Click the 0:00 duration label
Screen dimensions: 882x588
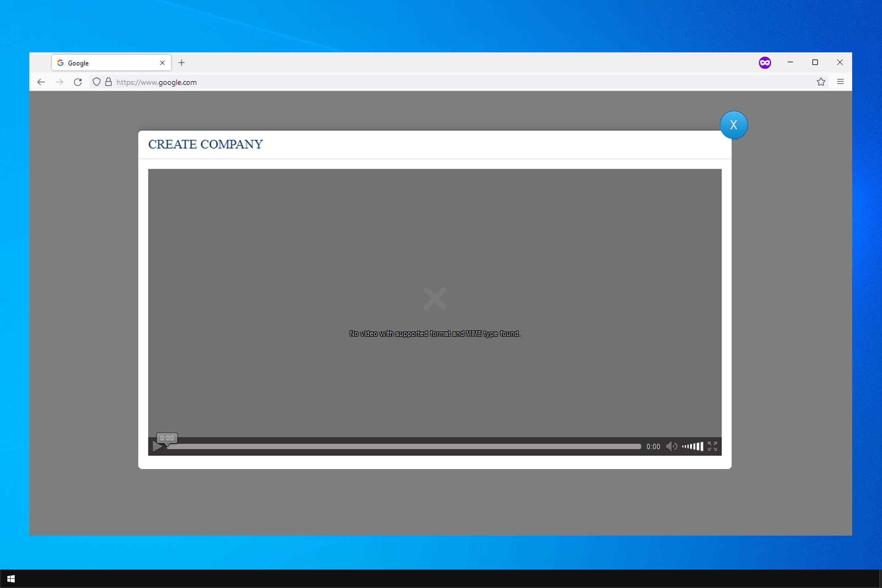click(653, 447)
